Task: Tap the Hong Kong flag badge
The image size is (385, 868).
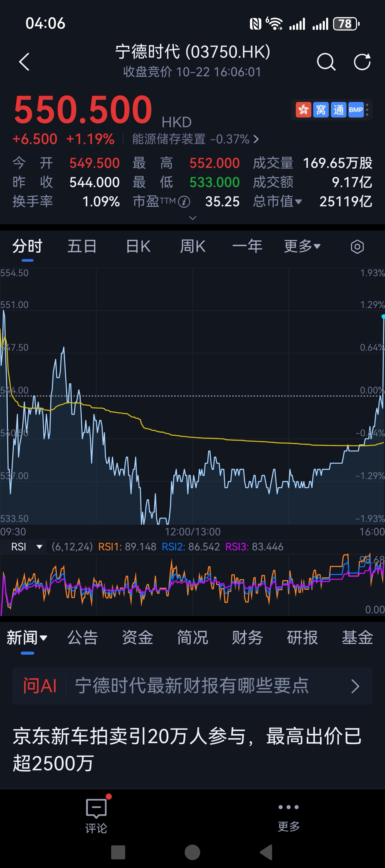Action: pos(303,110)
